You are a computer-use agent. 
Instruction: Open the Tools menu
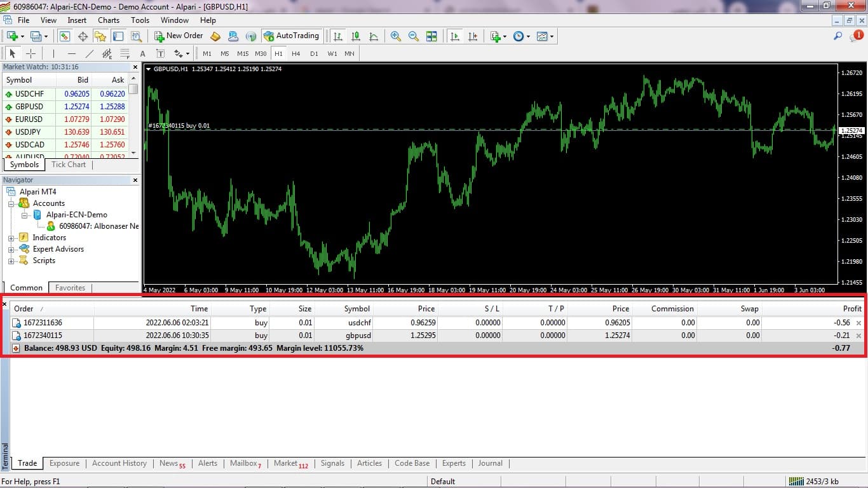[140, 20]
